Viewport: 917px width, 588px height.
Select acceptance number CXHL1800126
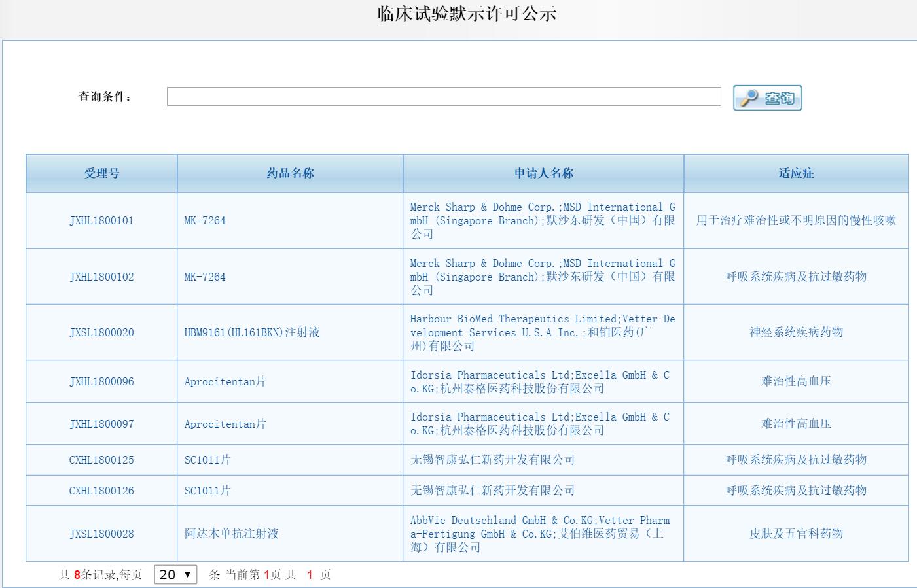pos(101,491)
